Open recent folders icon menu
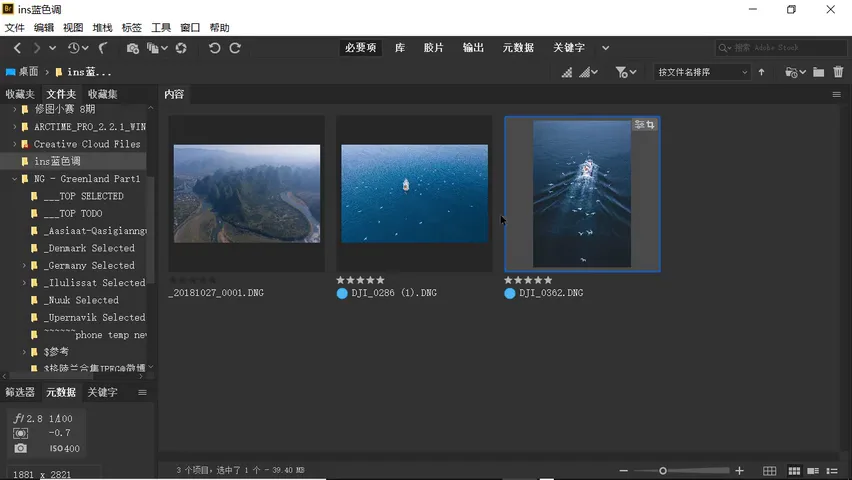The height and width of the screenshot is (480, 852). [795, 72]
